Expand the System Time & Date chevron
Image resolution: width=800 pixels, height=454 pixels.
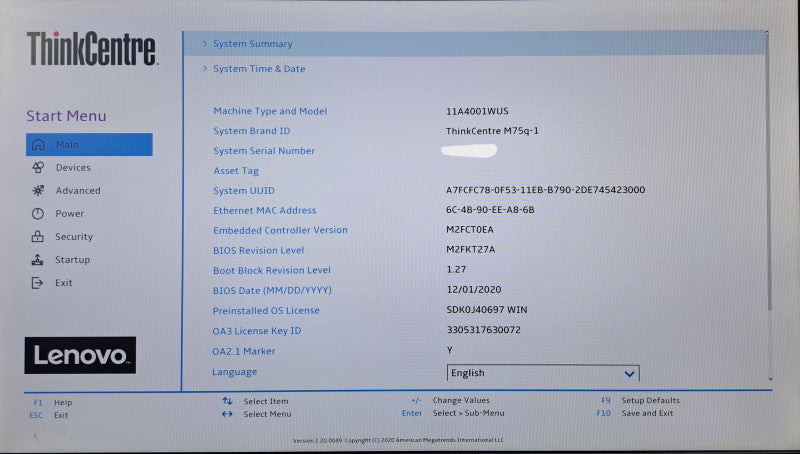[205, 68]
